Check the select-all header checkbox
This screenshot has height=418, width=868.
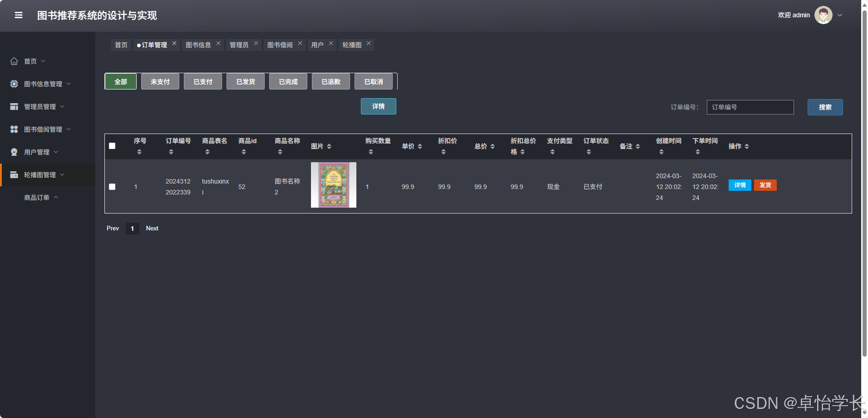(x=112, y=146)
